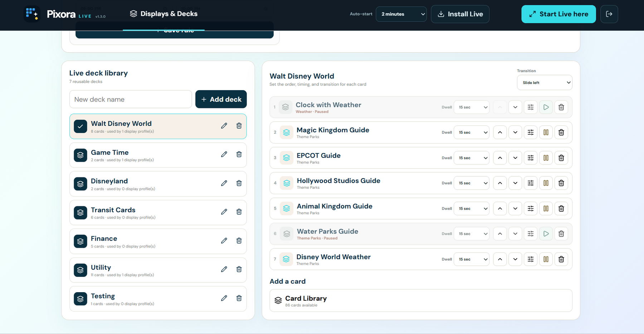Open the Transition Slide left dropdown

[545, 83]
